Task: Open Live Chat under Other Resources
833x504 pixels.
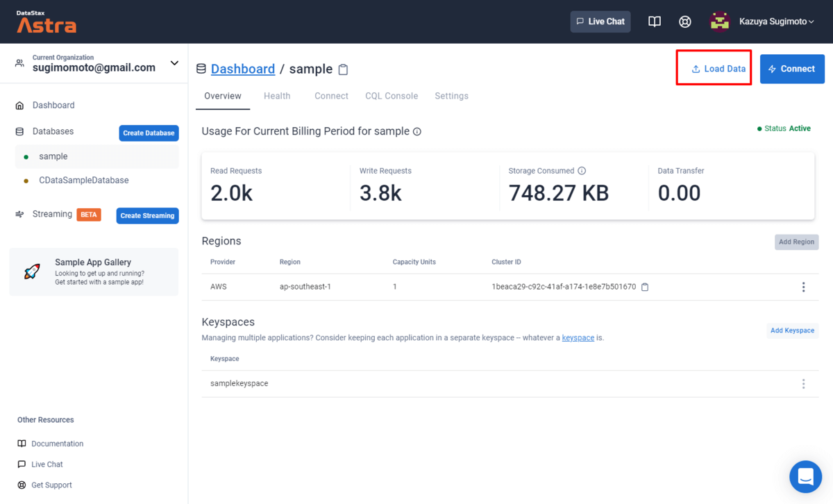Action: pos(47,464)
